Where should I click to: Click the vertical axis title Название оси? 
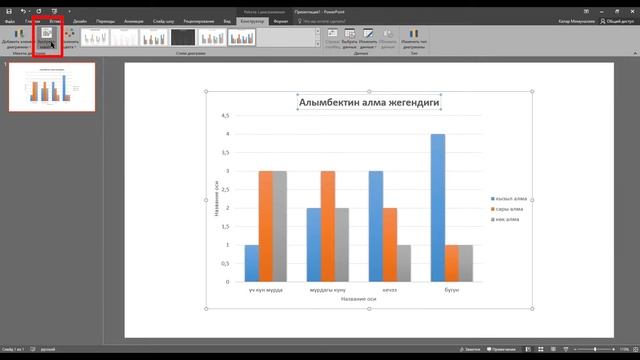point(216,198)
